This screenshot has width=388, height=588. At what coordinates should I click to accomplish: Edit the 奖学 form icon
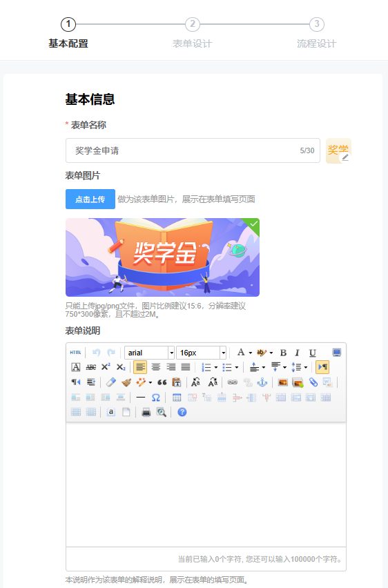tap(345, 157)
